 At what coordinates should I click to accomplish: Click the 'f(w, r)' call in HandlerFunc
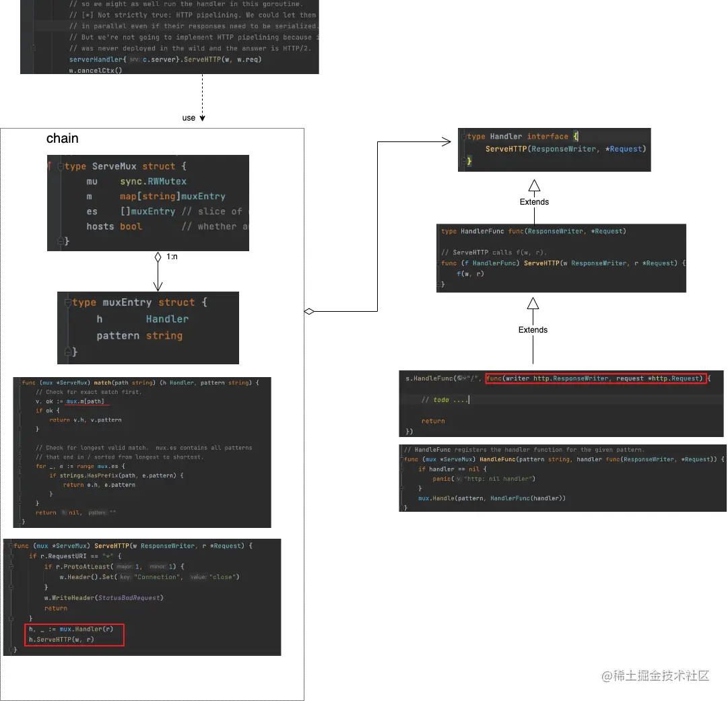[x=470, y=274]
